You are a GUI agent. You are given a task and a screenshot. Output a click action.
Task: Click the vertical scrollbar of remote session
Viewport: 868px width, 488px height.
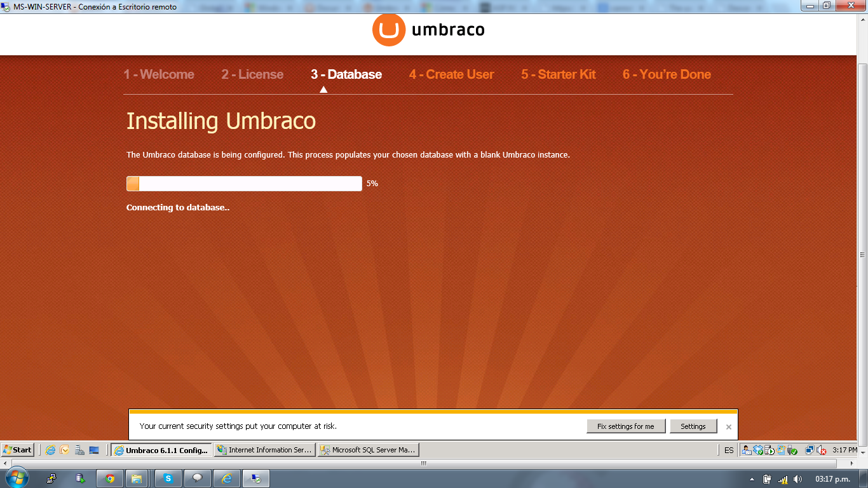[x=862, y=255]
